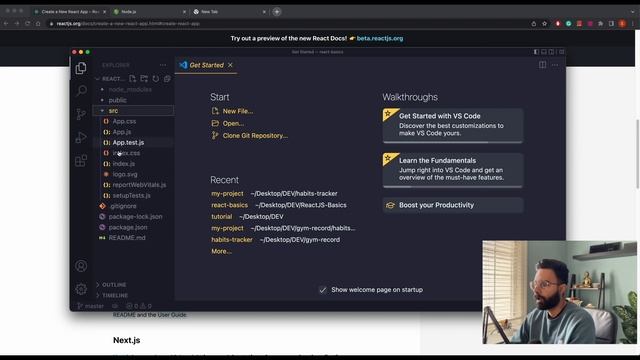The image size is (640, 360).
Task: Go to the Chrome home page icon
Action: 38,24
